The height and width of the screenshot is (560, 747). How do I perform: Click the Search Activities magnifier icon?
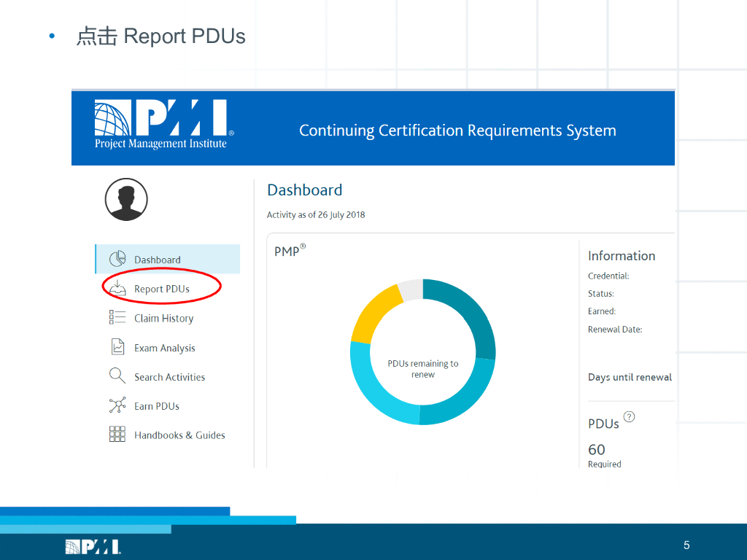pyautogui.click(x=117, y=376)
